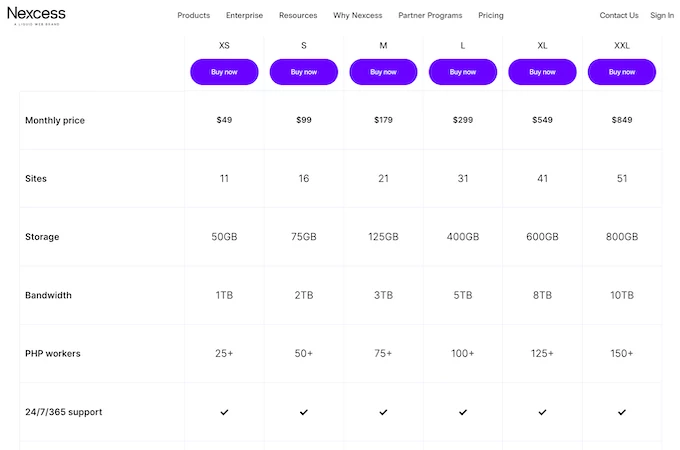Click the Nexcess logo
This screenshot has height=450, width=680.
(36, 14)
